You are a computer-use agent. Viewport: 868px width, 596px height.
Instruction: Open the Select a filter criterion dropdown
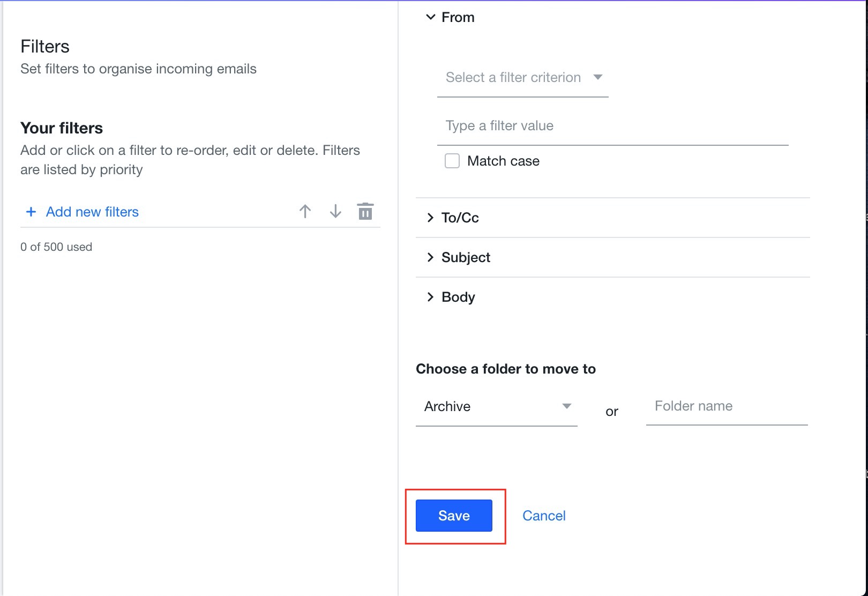(523, 78)
